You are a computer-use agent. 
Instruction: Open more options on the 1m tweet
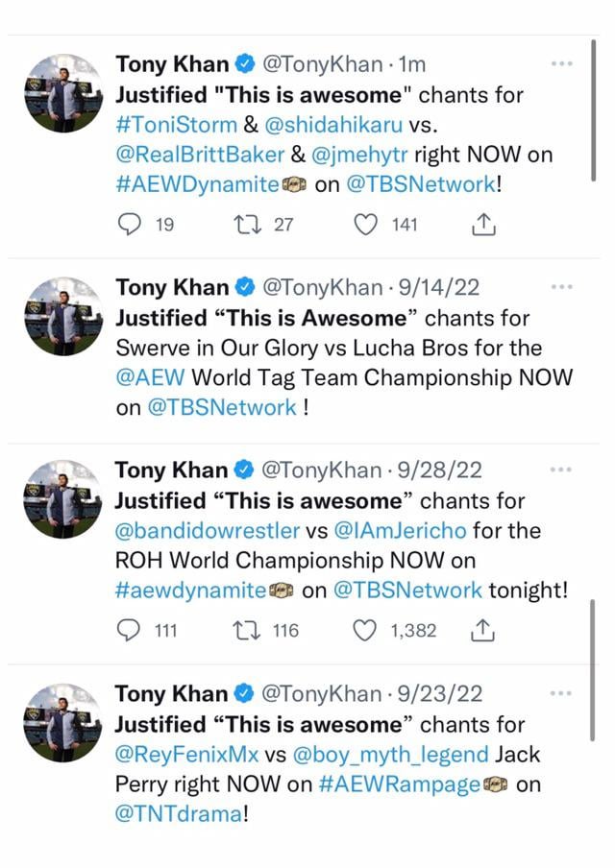[x=562, y=64]
